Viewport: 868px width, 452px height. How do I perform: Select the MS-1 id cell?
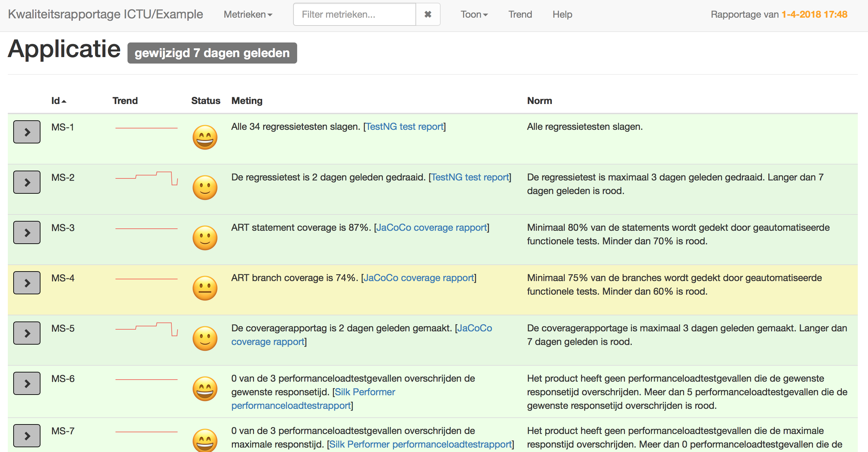click(x=63, y=127)
